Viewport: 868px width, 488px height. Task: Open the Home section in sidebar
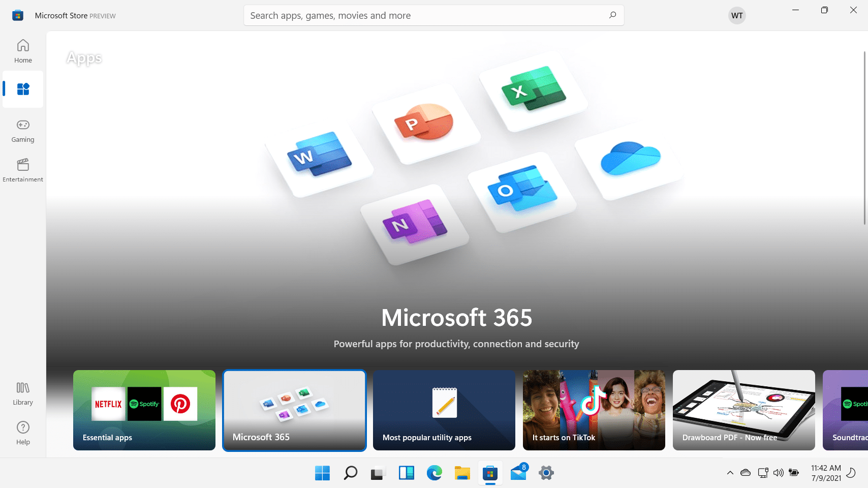[x=23, y=51]
